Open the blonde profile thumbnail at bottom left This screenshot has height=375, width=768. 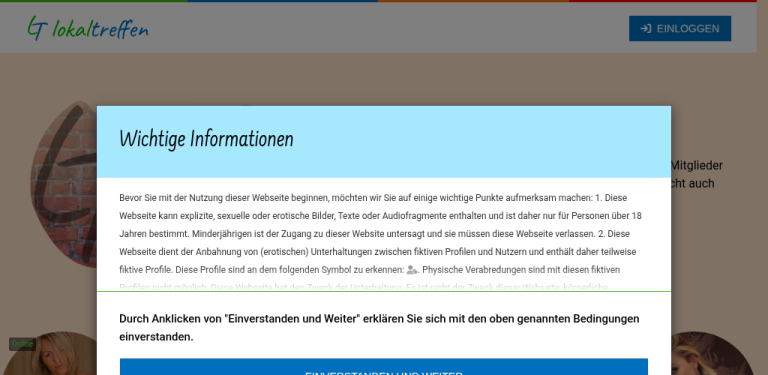pos(49,353)
